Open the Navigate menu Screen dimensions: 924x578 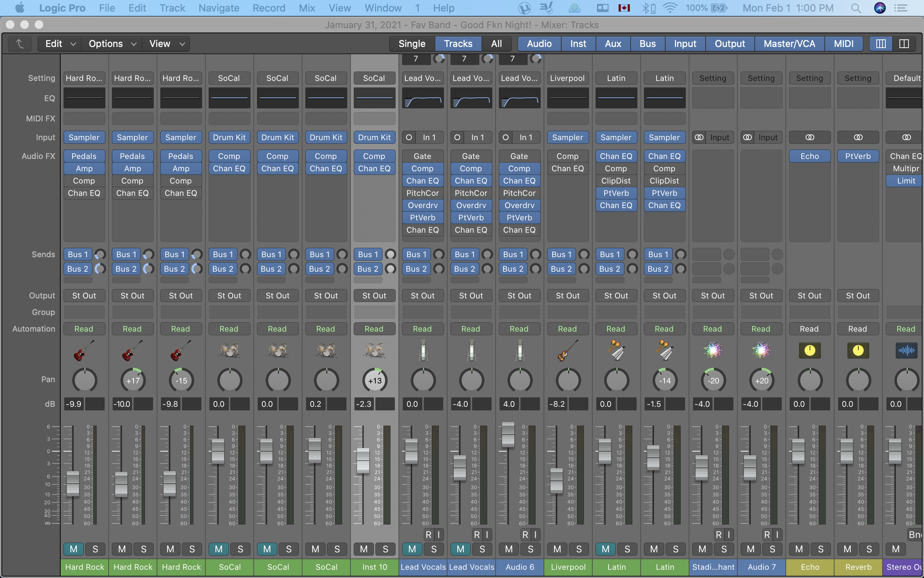(219, 8)
